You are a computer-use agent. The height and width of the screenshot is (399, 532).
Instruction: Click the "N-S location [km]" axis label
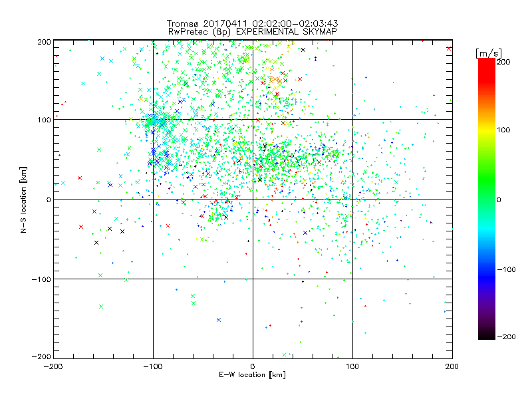(x=23, y=199)
